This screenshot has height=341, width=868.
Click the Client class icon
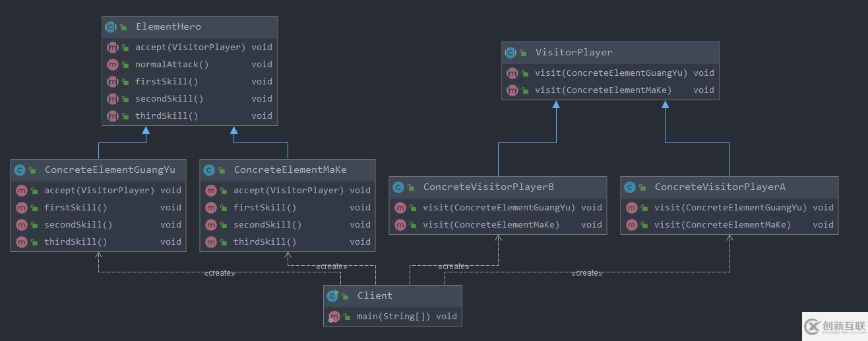coord(333,296)
